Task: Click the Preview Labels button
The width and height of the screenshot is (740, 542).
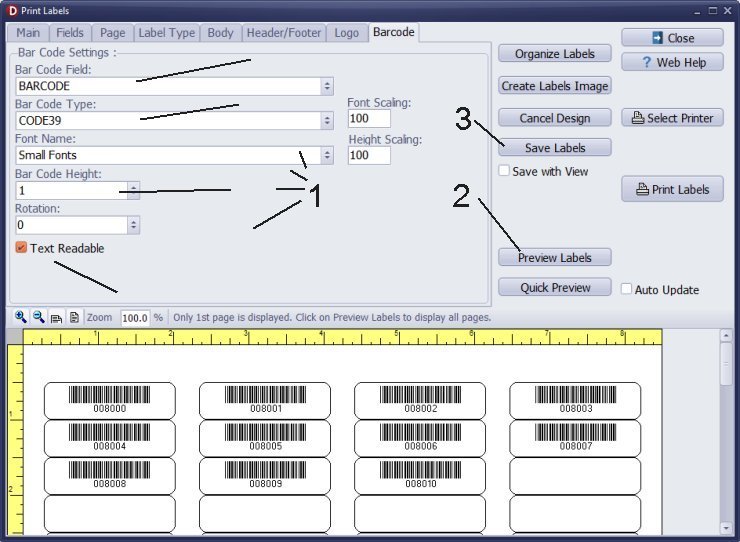Action: pos(555,257)
